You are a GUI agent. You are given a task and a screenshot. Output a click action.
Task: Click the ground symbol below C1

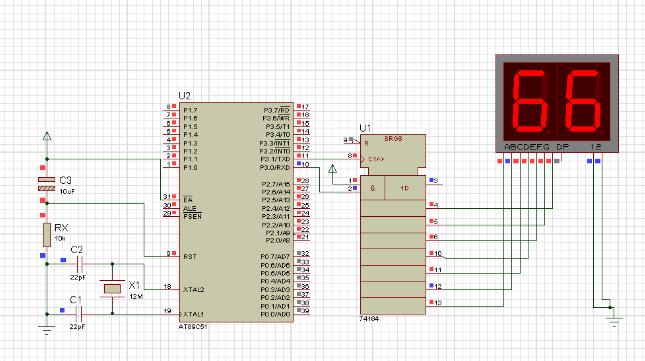point(46,330)
